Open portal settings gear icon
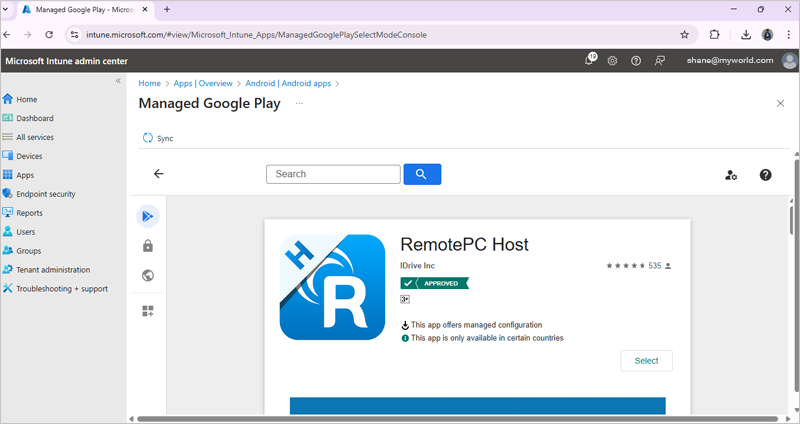 pos(612,60)
